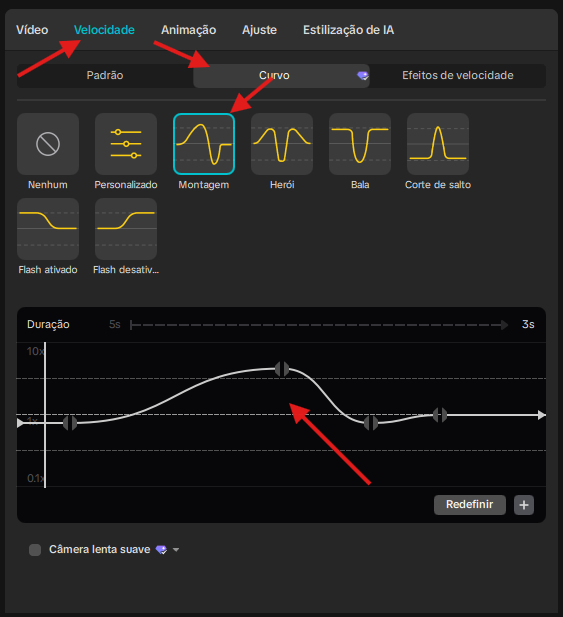Apply the Herói speed curve preset
The width and height of the screenshot is (563, 617).
[282, 144]
